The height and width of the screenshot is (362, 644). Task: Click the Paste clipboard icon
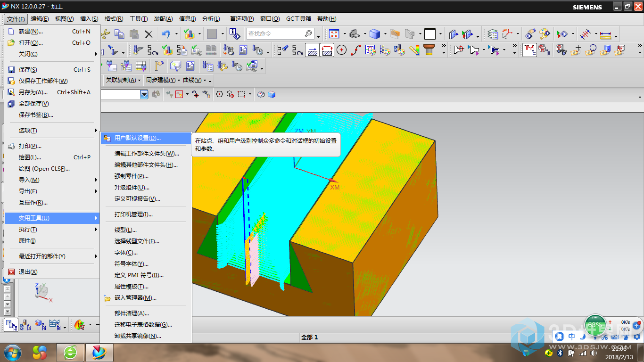[x=134, y=34]
